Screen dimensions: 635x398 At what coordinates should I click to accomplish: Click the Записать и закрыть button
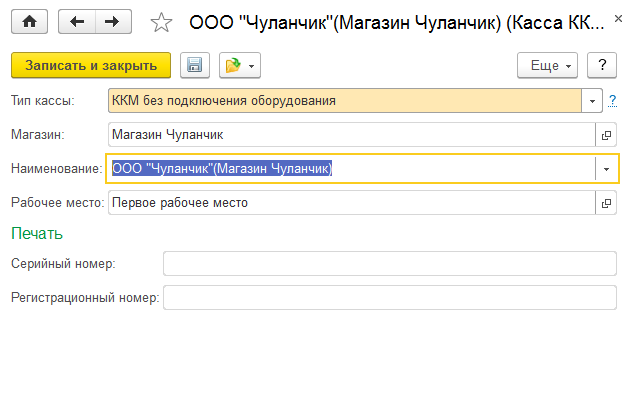[x=91, y=65]
